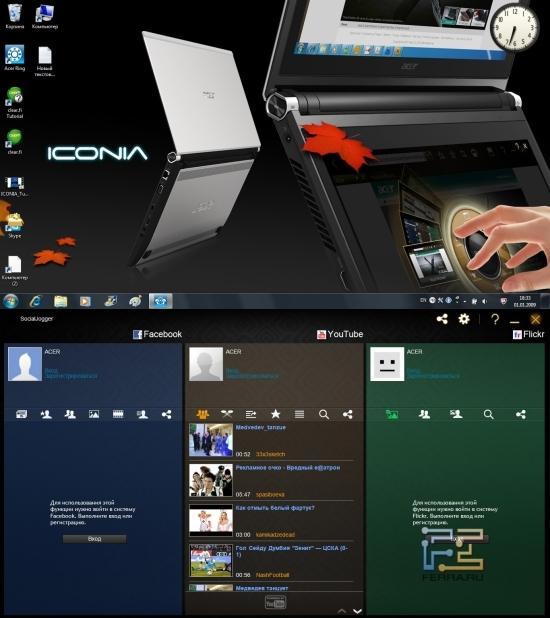Open the Facebook photos icon

click(94, 414)
